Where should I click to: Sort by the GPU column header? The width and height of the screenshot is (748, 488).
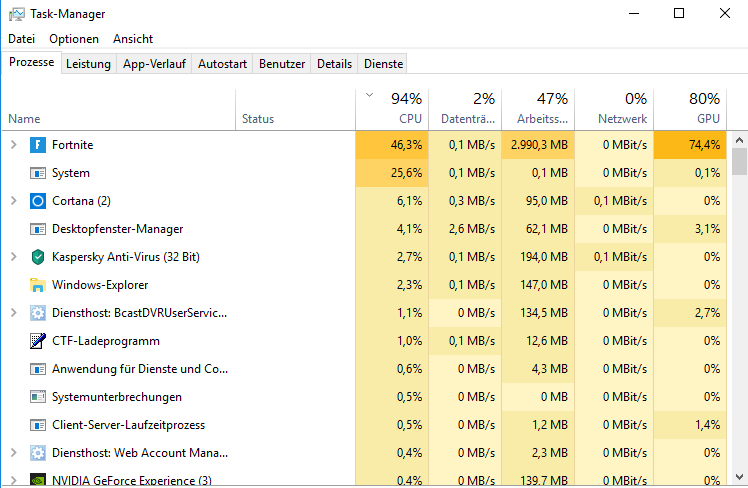tap(690, 110)
